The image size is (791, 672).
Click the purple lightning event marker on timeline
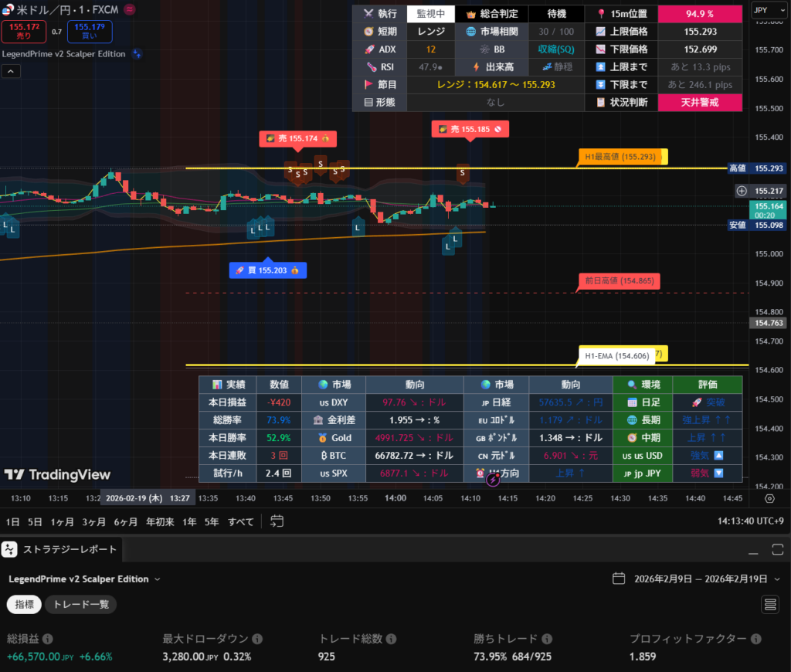494,480
